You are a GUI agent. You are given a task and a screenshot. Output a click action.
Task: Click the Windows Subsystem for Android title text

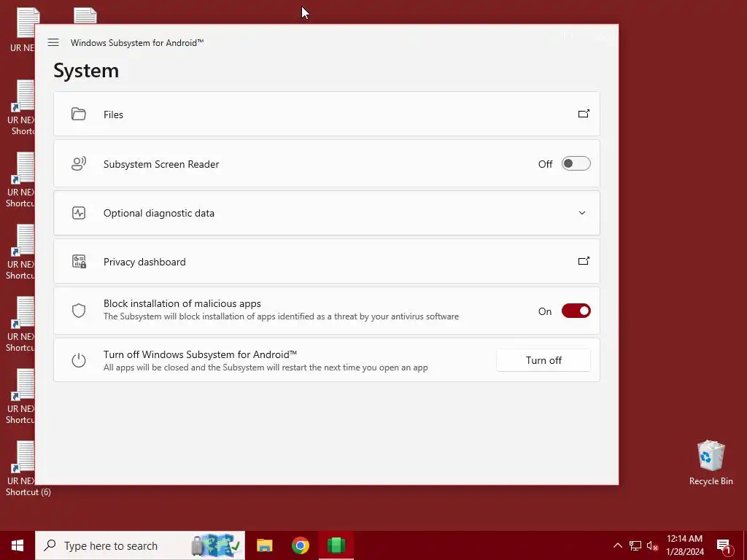137,43
